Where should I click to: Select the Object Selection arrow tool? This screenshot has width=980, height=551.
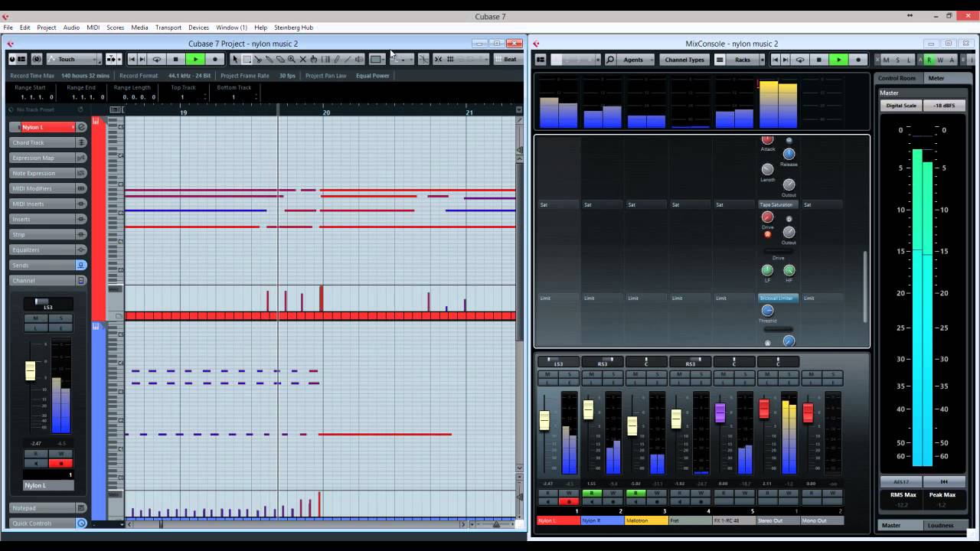235,59
